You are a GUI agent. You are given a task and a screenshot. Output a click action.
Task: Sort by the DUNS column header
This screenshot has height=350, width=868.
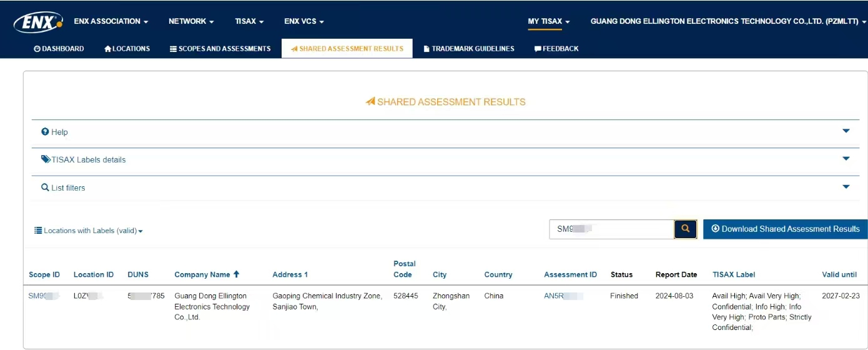(x=138, y=274)
